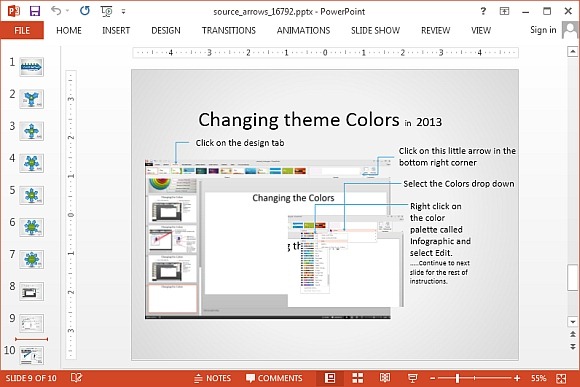Switch to Slide Sorter view icon
This screenshot has height=387, width=580.
pyautogui.click(x=358, y=378)
